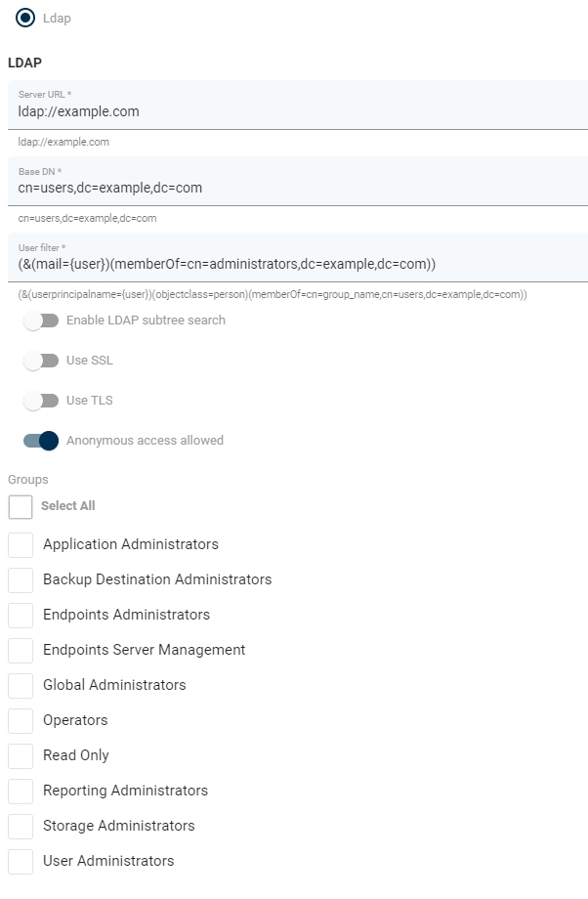Tick the Operators group checkbox
Image resolution: width=588 pixels, height=899 pixels.
pos(21,720)
